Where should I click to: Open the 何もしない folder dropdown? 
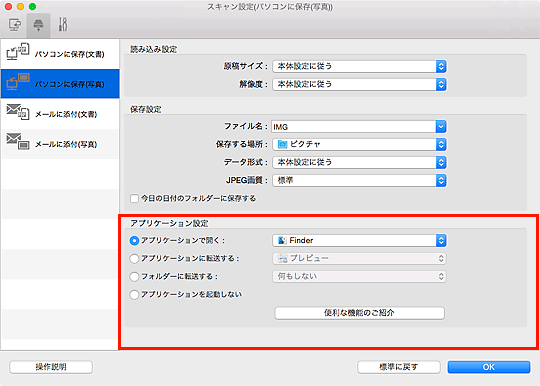point(359,276)
